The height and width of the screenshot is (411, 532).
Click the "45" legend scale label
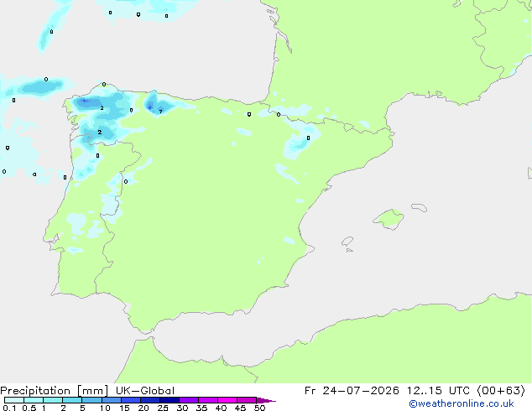click(x=240, y=408)
